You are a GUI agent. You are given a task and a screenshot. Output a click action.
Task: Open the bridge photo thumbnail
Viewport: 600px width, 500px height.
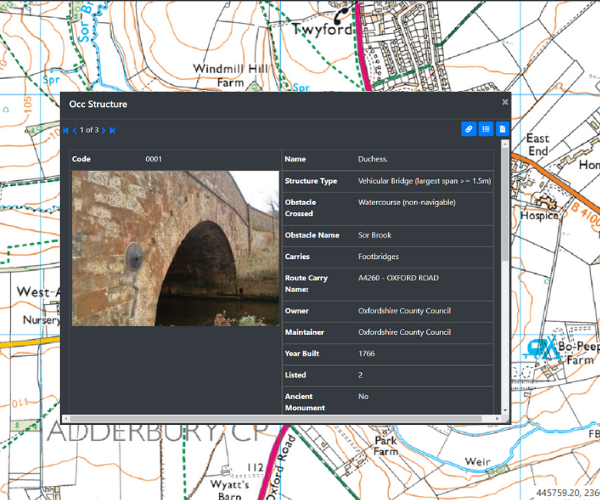[175, 248]
